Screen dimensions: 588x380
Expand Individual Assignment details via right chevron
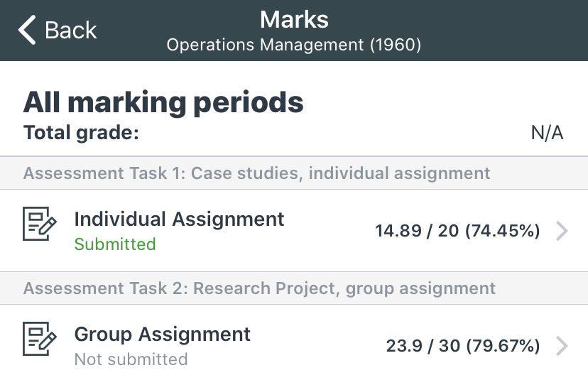pyautogui.click(x=562, y=231)
